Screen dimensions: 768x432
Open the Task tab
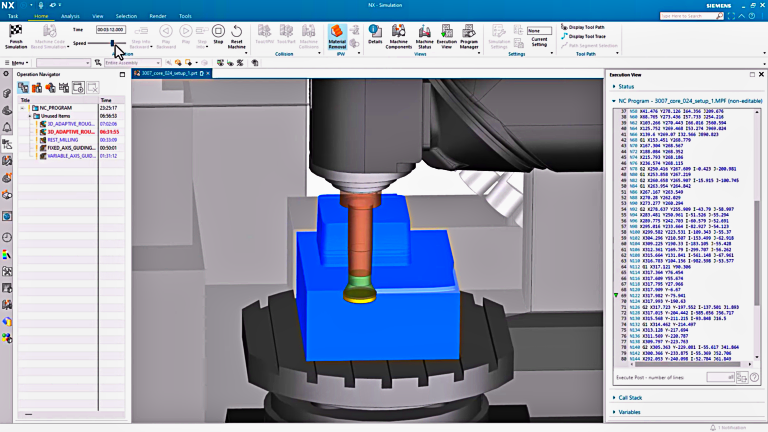[x=13, y=16]
